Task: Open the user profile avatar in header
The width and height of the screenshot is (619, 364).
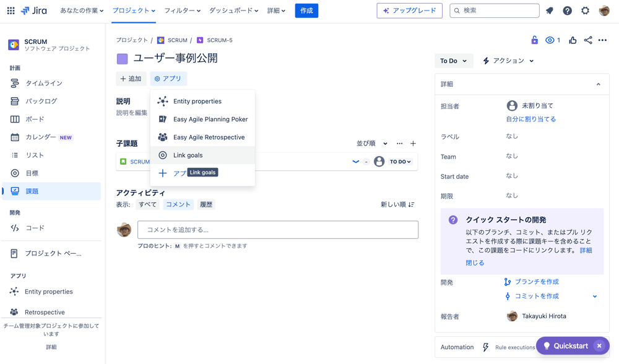Action: click(x=604, y=11)
